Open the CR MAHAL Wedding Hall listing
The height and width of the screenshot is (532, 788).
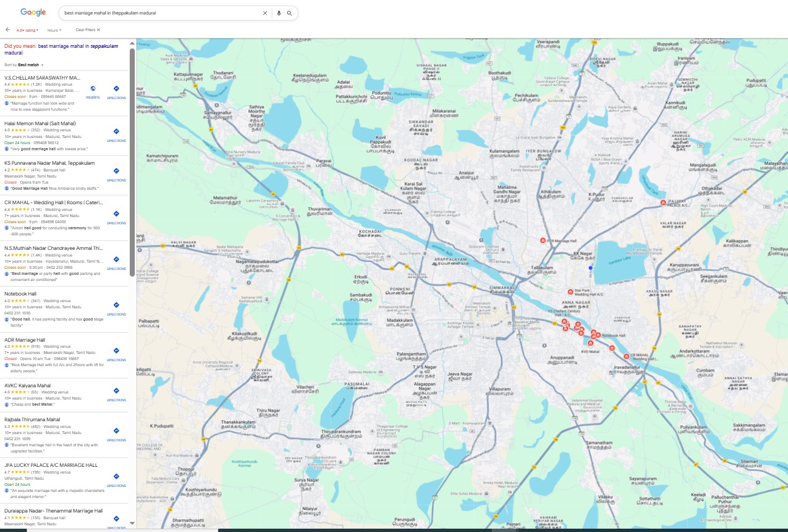(53, 203)
